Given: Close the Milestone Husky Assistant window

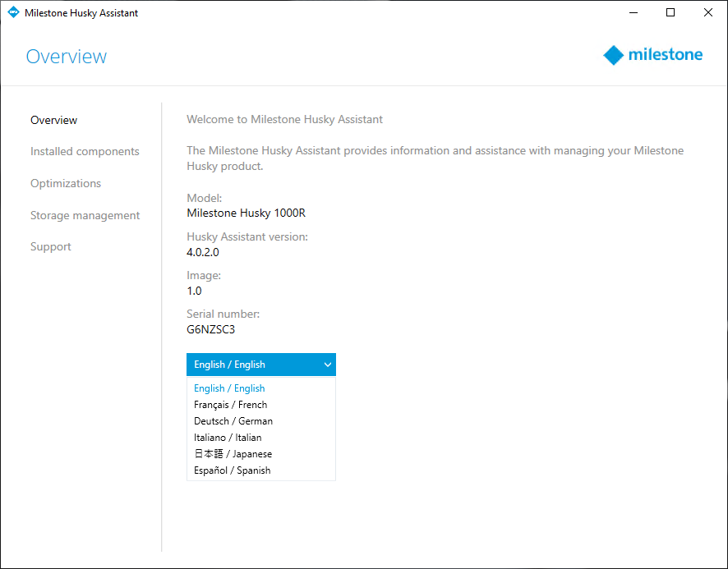Looking at the screenshot, I should (x=707, y=13).
